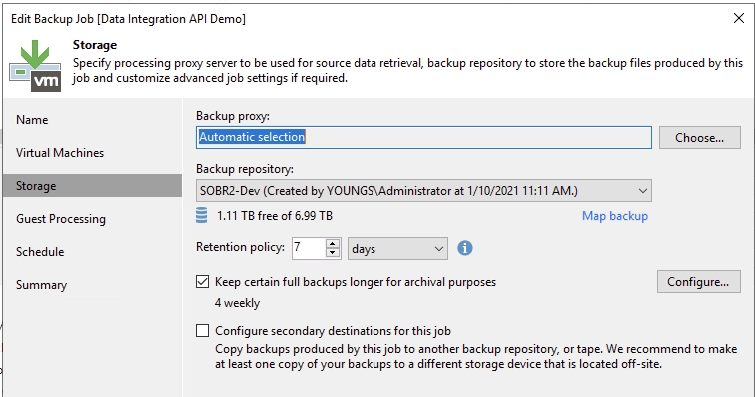Click the retention policy number field
Screen dimensions: 755x397
point(309,248)
